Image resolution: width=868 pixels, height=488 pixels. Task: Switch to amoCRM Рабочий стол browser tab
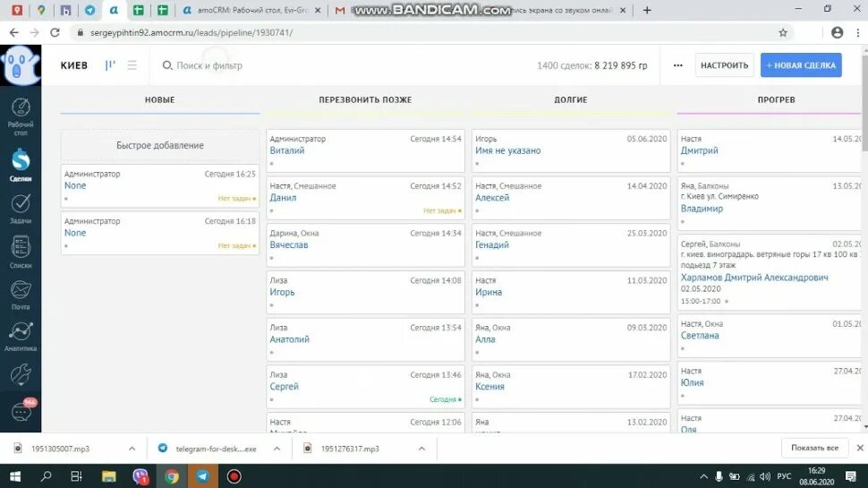[x=252, y=10]
